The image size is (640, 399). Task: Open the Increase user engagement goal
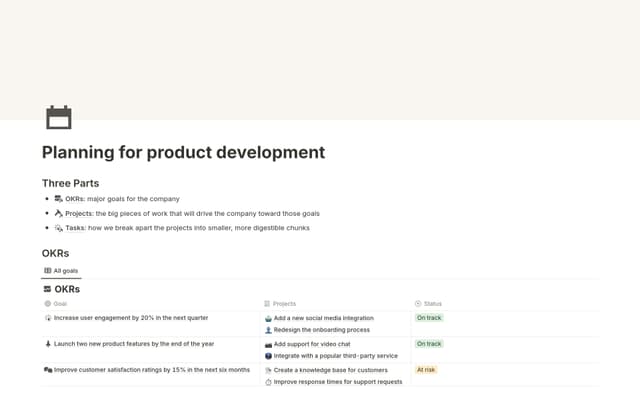[131, 317]
